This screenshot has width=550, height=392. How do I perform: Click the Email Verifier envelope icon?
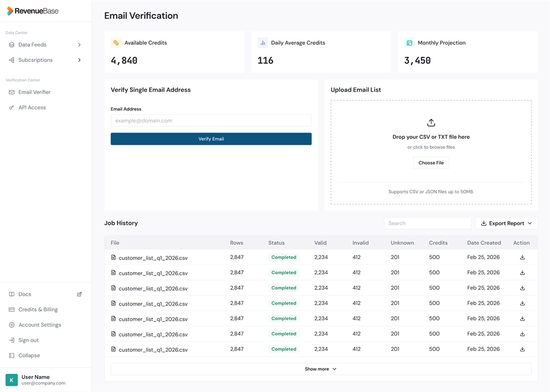point(11,92)
